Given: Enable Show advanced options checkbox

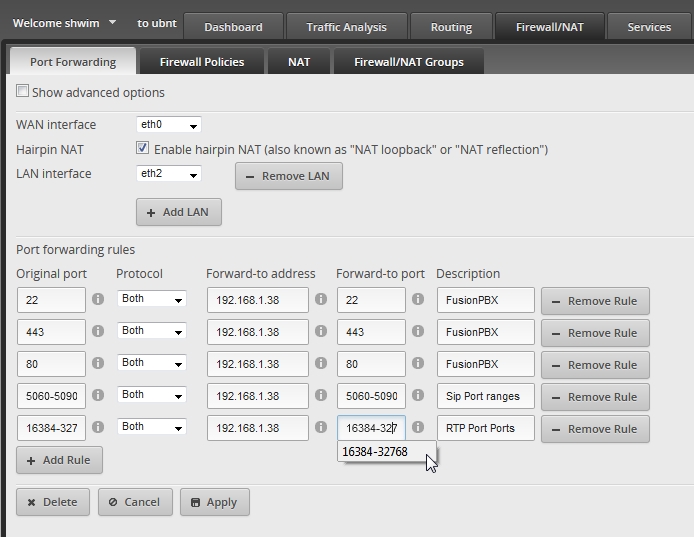Looking at the screenshot, I should coord(23,92).
